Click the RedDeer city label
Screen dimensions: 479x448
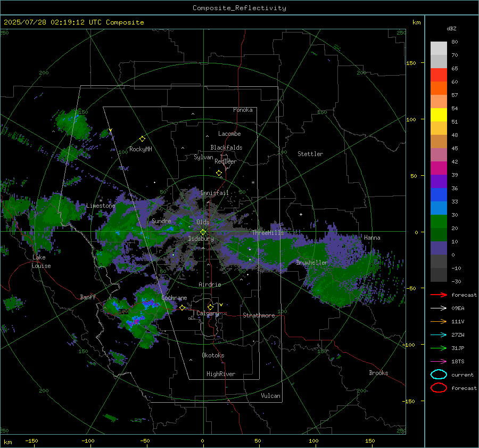(x=226, y=161)
